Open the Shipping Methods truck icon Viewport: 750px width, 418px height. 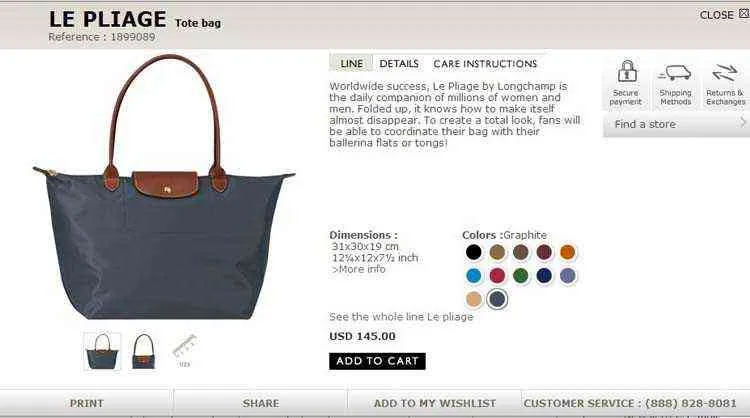[674, 73]
